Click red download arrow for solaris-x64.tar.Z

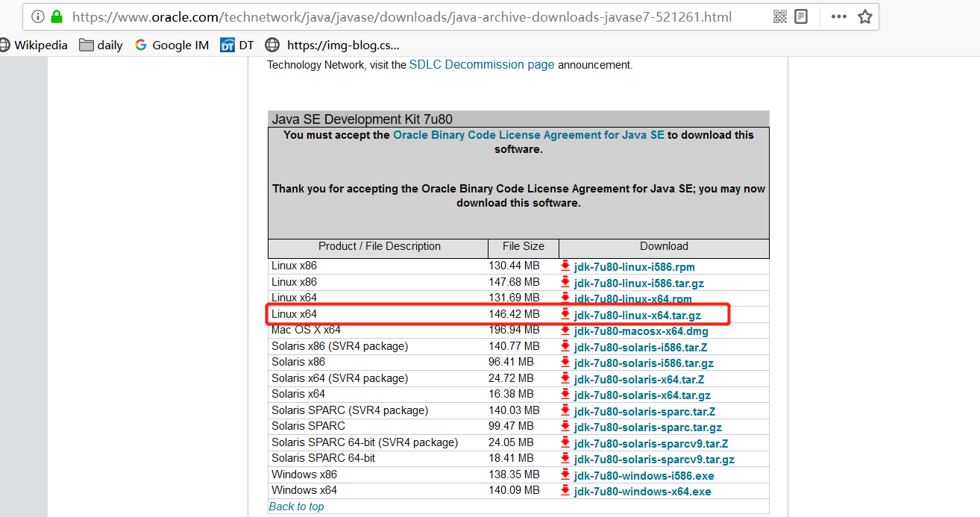point(565,378)
